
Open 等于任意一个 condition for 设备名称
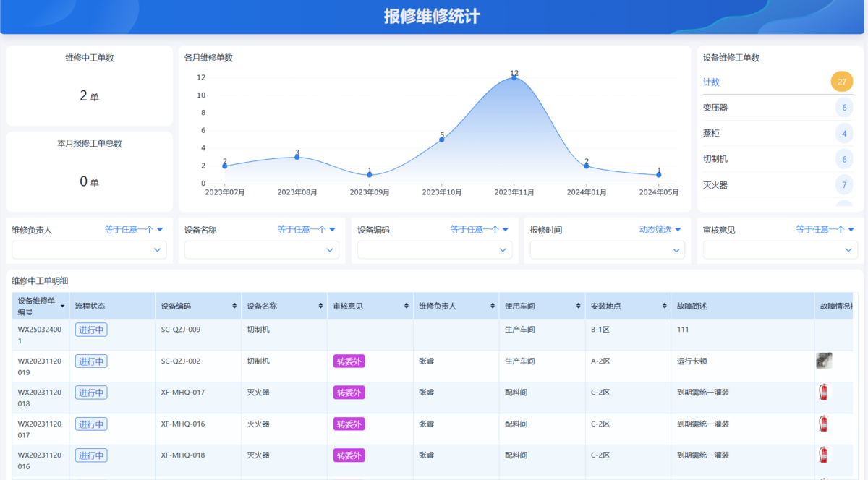[x=307, y=230]
